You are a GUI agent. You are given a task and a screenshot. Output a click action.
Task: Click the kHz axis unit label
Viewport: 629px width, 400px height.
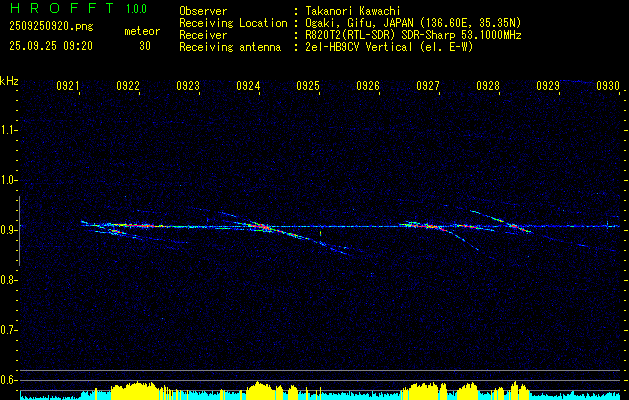click(x=9, y=81)
